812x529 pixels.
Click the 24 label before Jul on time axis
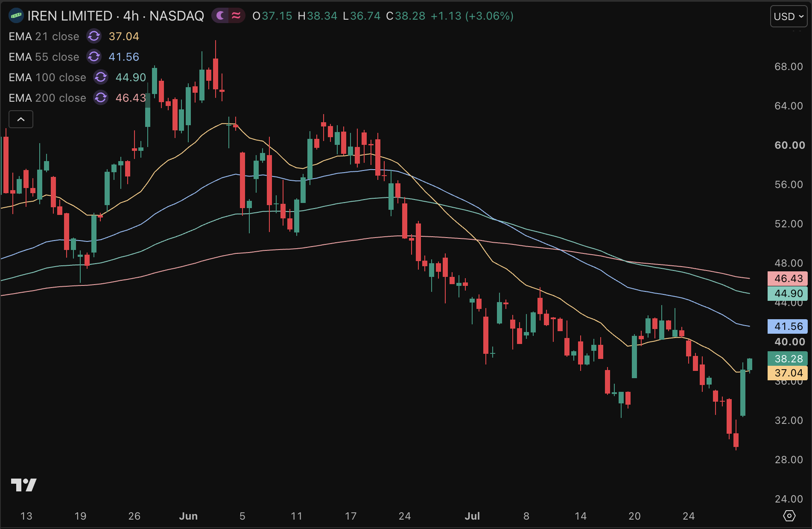[405, 516]
